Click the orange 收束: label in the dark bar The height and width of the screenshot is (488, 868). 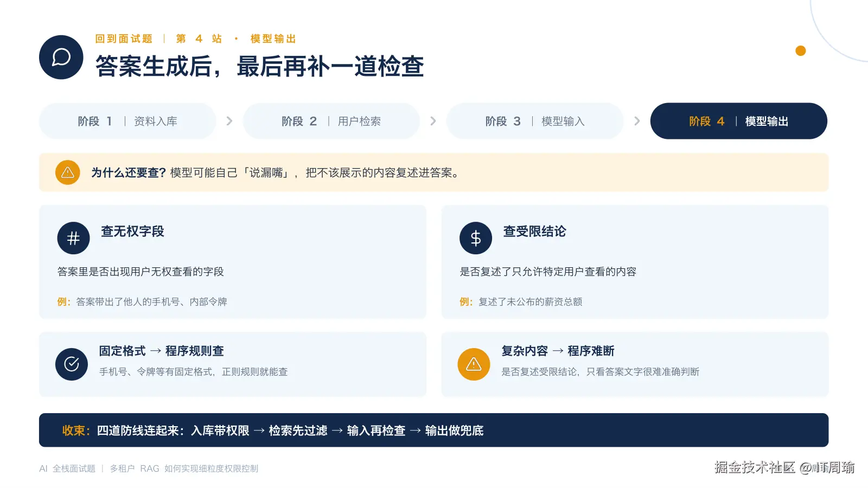76,431
